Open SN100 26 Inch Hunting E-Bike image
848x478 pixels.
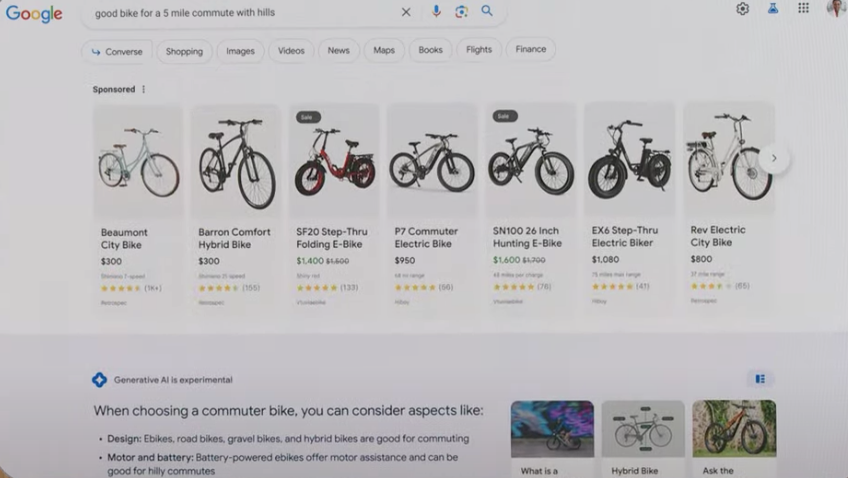point(531,161)
